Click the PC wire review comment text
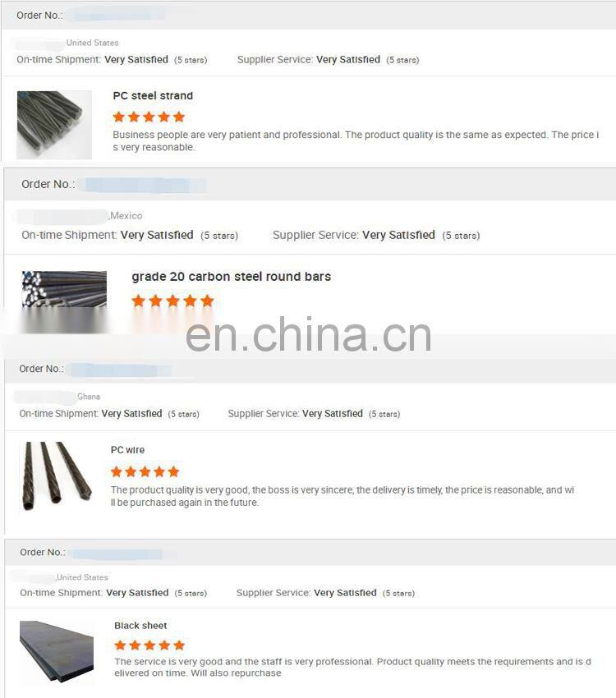The width and height of the screenshot is (616, 698). (342, 496)
